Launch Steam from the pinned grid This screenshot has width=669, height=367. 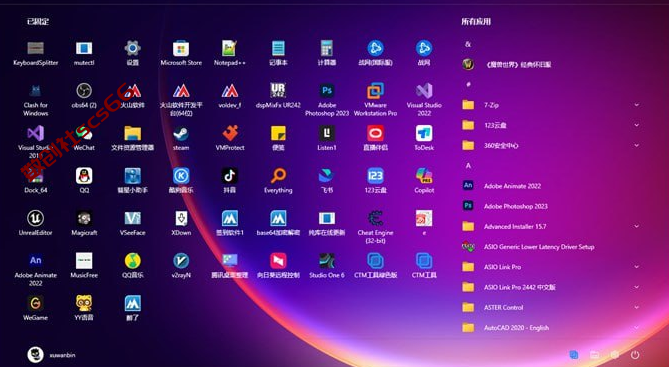[181, 138]
